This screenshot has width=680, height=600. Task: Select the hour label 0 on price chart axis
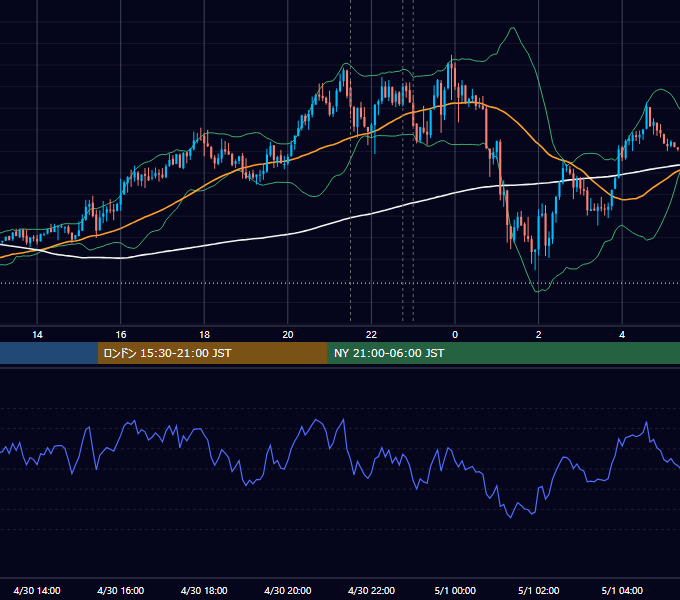pyautogui.click(x=455, y=335)
